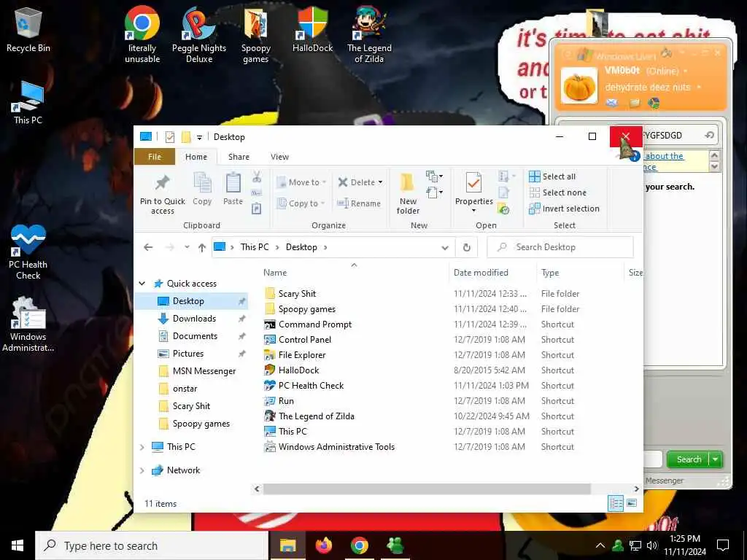Viewport: 747px width, 560px height.
Task: Click Invert selection in ribbon
Action: (564, 209)
